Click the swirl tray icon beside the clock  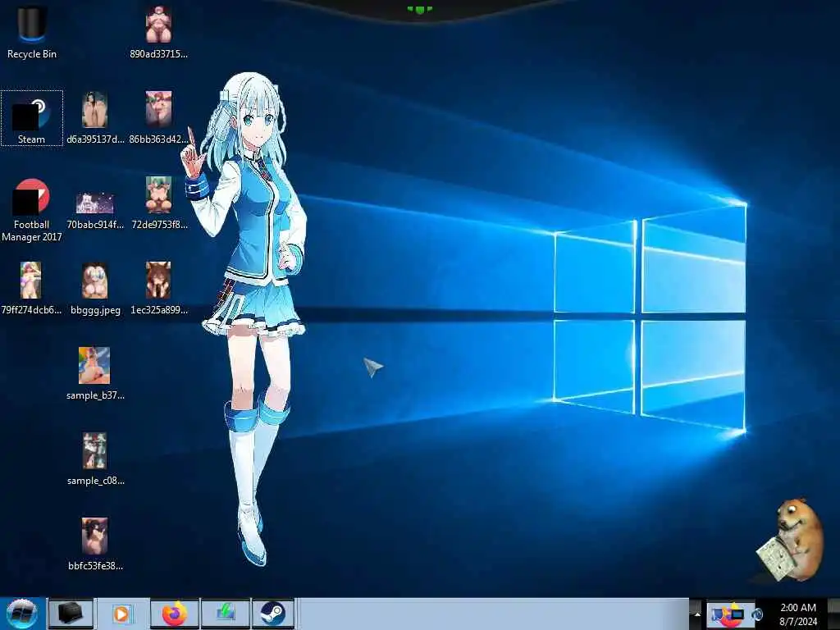[x=757, y=614]
